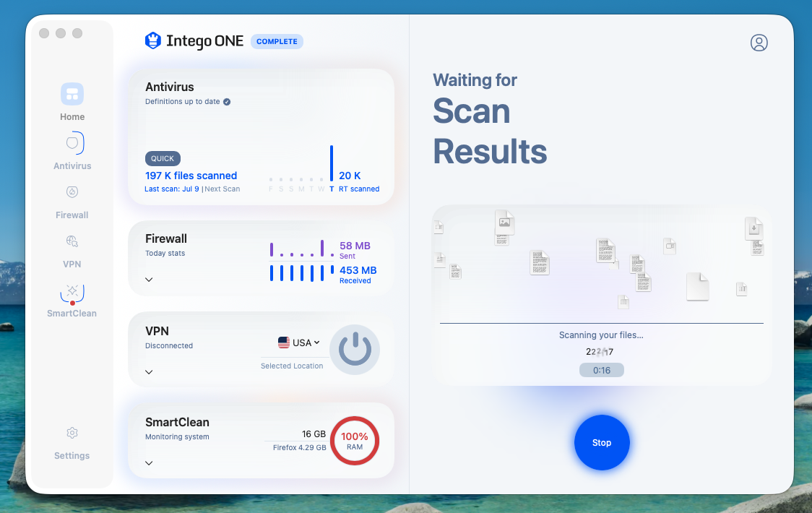Click the Firewall sent traffic bar chart
The image size is (812, 513).
[x=303, y=249]
